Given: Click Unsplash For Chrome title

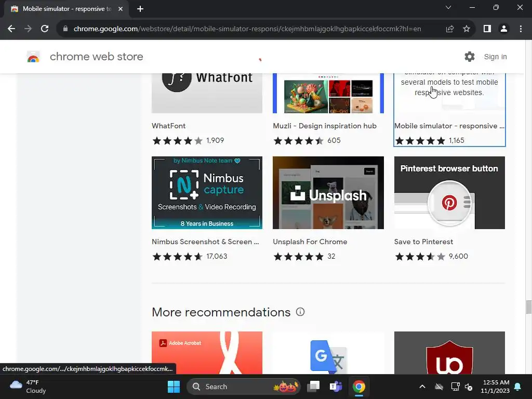Looking at the screenshot, I should (310, 242).
